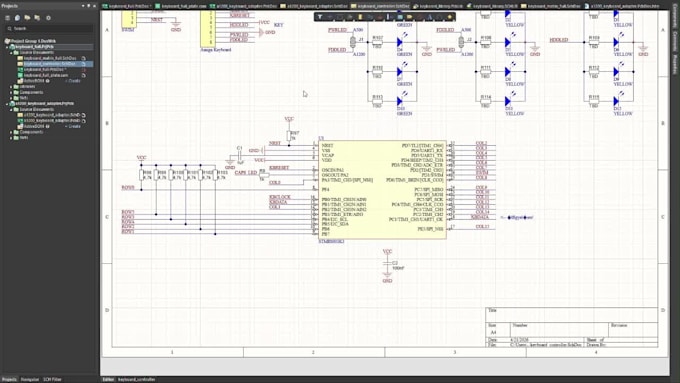The height and width of the screenshot is (383, 680).
Task: Collapse a1200_keyboard_adapter project tree
Action: (x=7, y=104)
